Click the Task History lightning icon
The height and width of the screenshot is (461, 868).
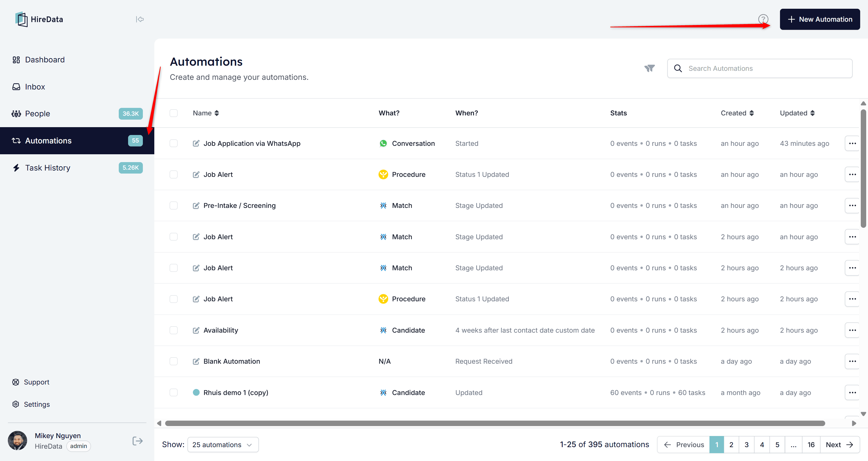[x=16, y=168]
